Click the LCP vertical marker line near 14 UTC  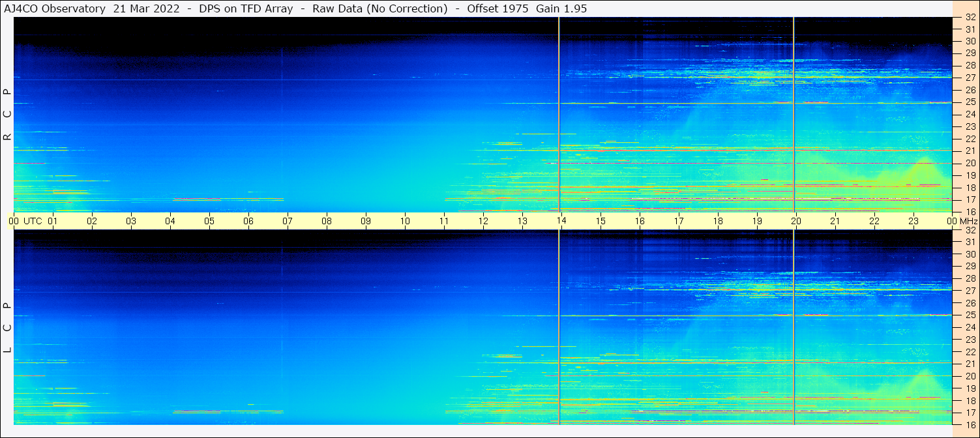tap(559, 327)
